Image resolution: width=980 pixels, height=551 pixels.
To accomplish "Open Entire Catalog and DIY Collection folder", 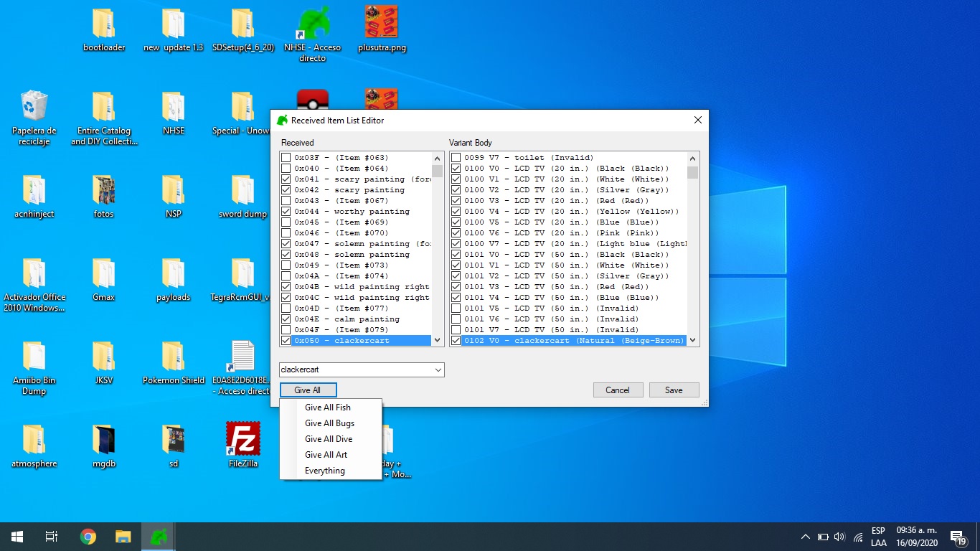I will [x=104, y=118].
